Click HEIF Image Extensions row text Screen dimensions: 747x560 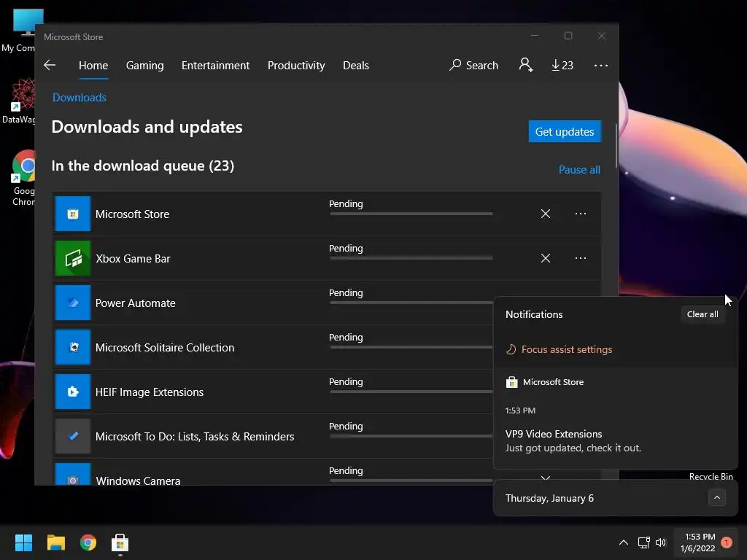[x=149, y=392]
